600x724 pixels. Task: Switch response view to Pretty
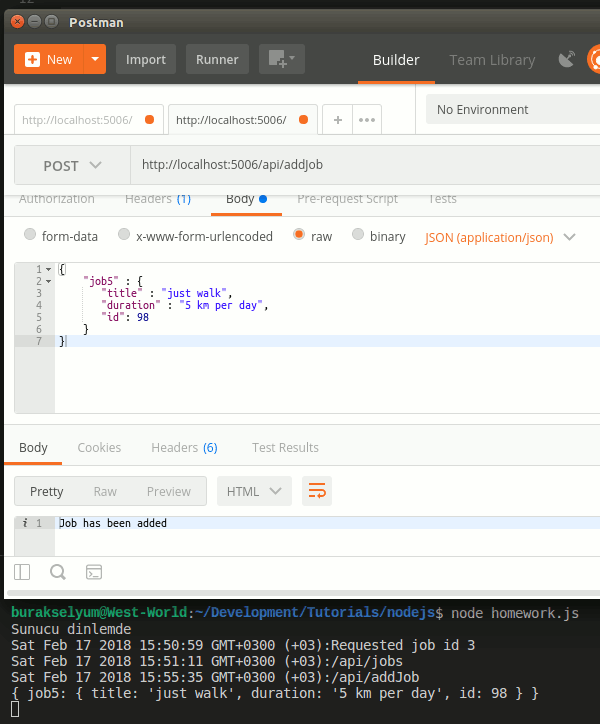[x=47, y=491]
